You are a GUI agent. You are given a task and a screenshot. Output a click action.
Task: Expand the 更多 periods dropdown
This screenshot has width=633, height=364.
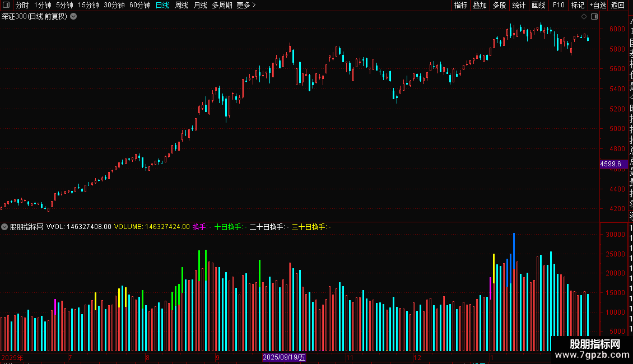click(x=246, y=5)
